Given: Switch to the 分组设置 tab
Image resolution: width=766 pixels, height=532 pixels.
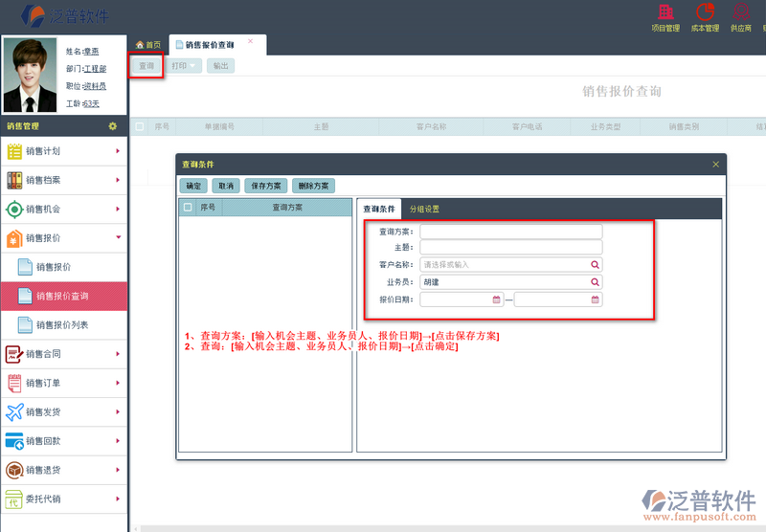Looking at the screenshot, I should 424,209.
